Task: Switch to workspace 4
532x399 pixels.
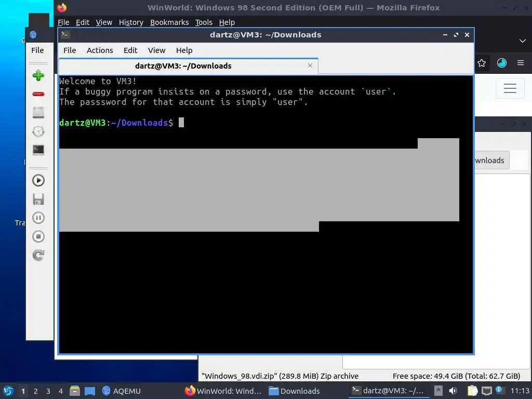Action: [x=60, y=391]
